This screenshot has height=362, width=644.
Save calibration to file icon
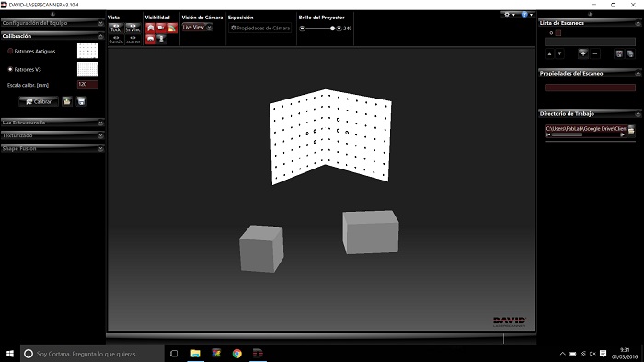(81, 101)
